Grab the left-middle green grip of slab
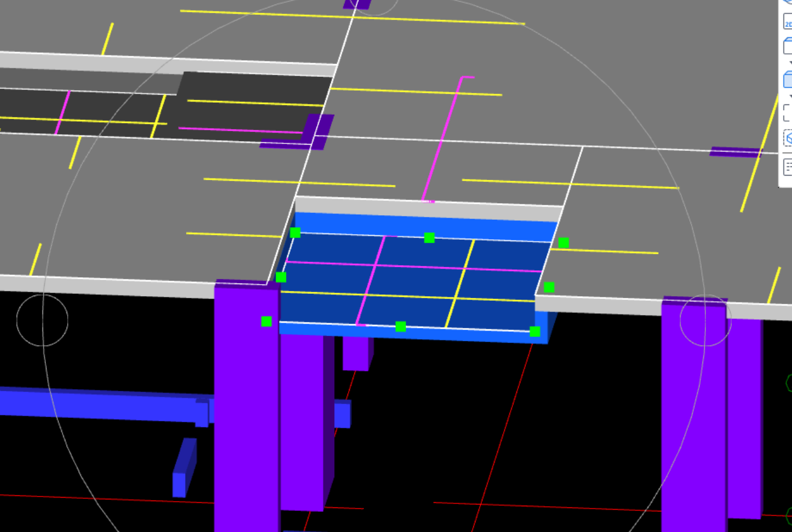The width and height of the screenshot is (792, 532). point(281,277)
